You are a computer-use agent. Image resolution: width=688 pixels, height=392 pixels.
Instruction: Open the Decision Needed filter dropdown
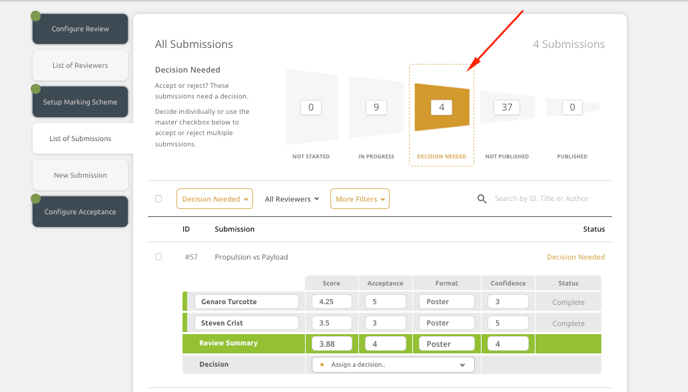(x=215, y=199)
